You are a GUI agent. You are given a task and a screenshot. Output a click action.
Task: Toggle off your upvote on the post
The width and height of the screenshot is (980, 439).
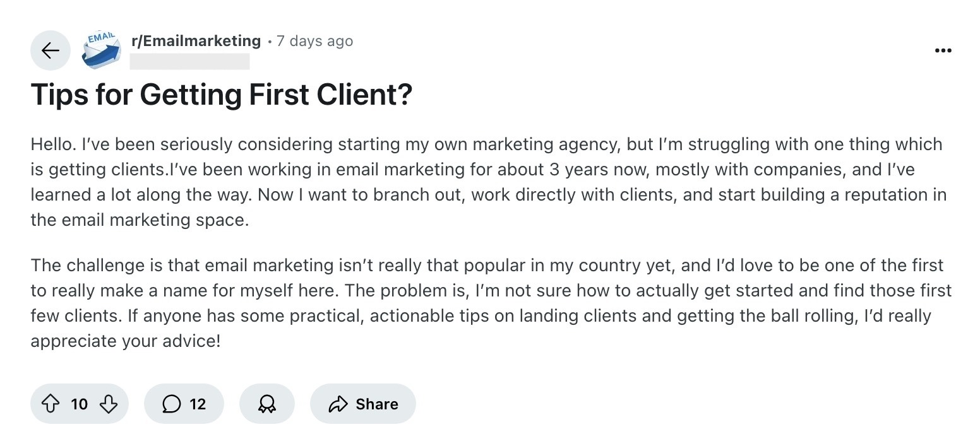tap(51, 404)
